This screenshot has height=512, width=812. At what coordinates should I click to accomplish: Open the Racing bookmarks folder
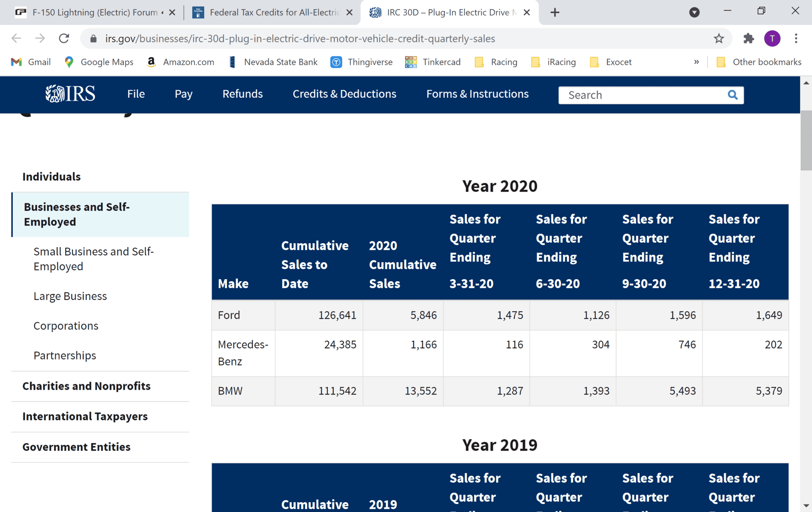click(x=496, y=62)
